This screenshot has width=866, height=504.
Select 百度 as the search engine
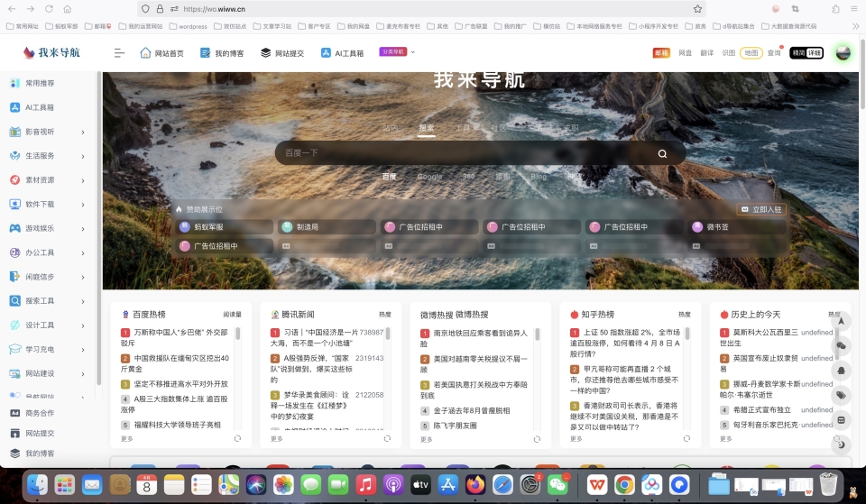click(x=389, y=177)
